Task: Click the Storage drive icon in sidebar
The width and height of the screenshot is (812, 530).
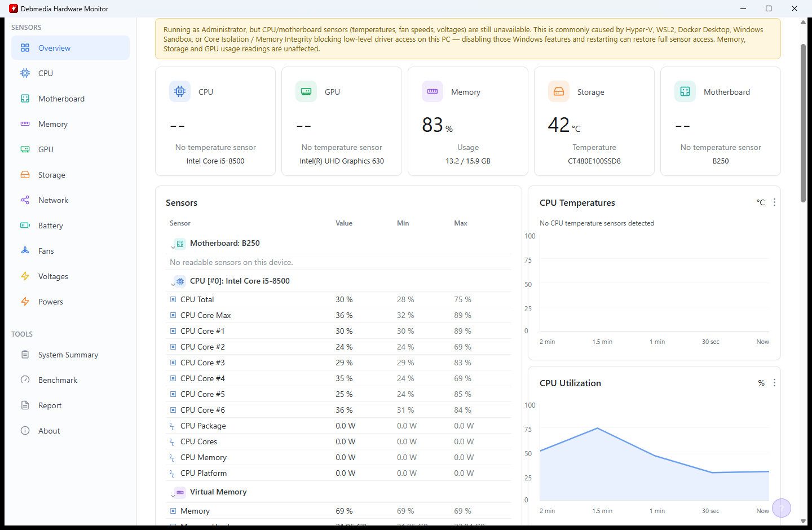Action: click(25, 175)
